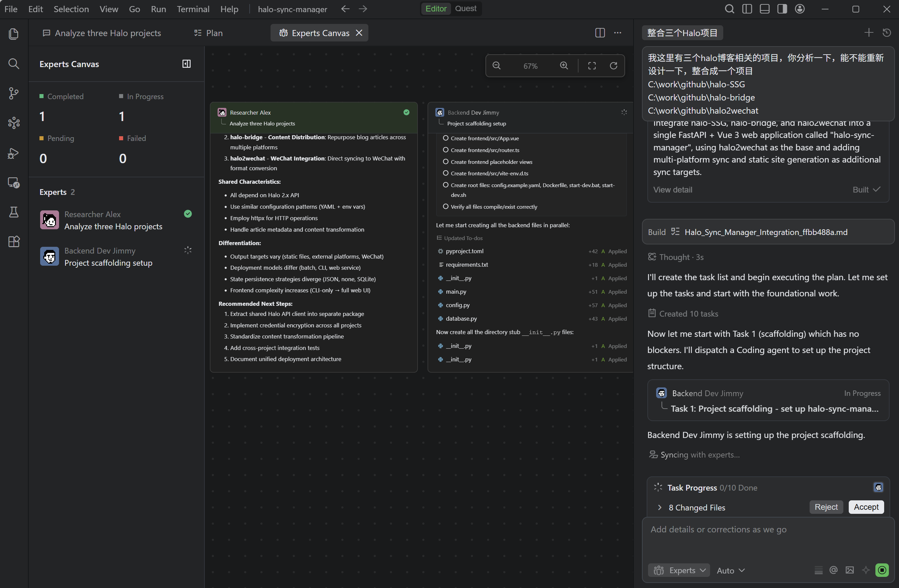Image resolution: width=899 pixels, height=588 pixels.
Task: Click the 67% zoom level value
Action: pos(530,66)
